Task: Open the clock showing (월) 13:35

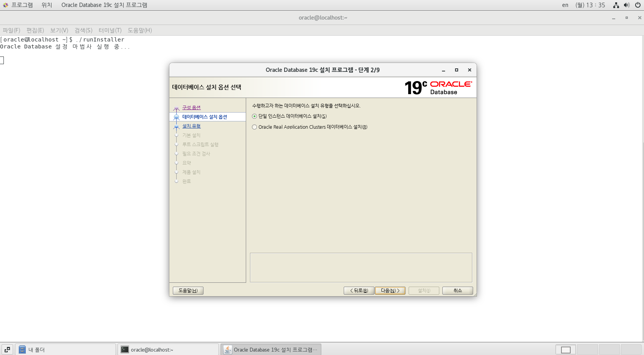Action: pyautogui.click(x=590, y=5)
